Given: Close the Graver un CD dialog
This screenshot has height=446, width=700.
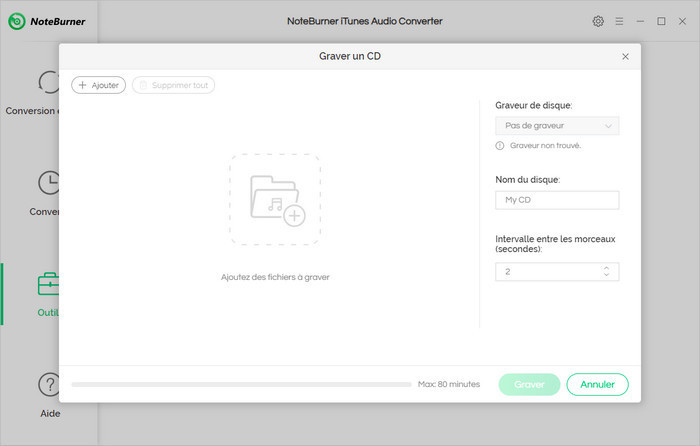Looking at the screenshot, I should (x=625, y=56).
